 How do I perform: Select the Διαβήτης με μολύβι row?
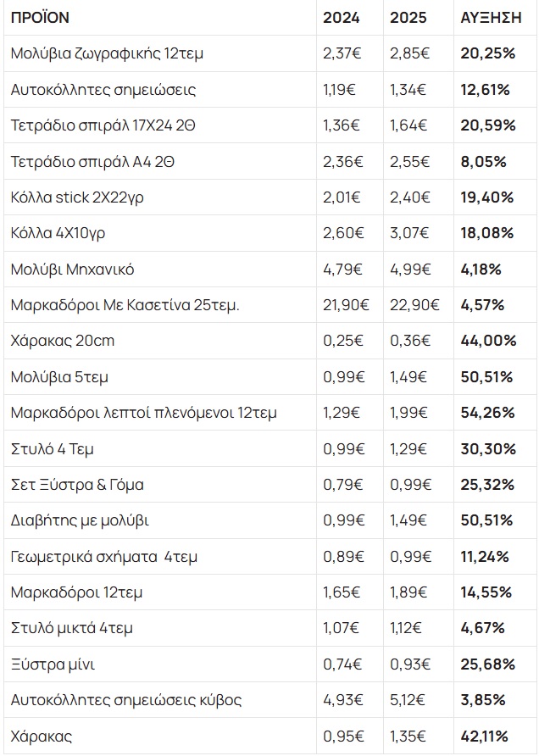point(270,520)
